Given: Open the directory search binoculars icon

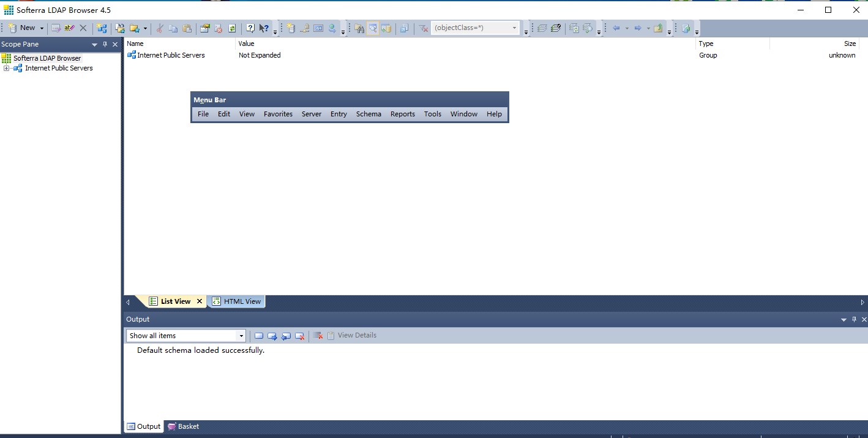Looking at the screenshot, I should tap(358, 28).
